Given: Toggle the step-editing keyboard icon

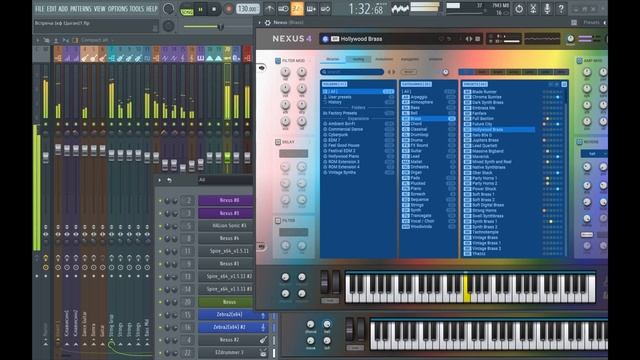Looking at the screenshot, I should pyautogui.click(x=311, y=9).
